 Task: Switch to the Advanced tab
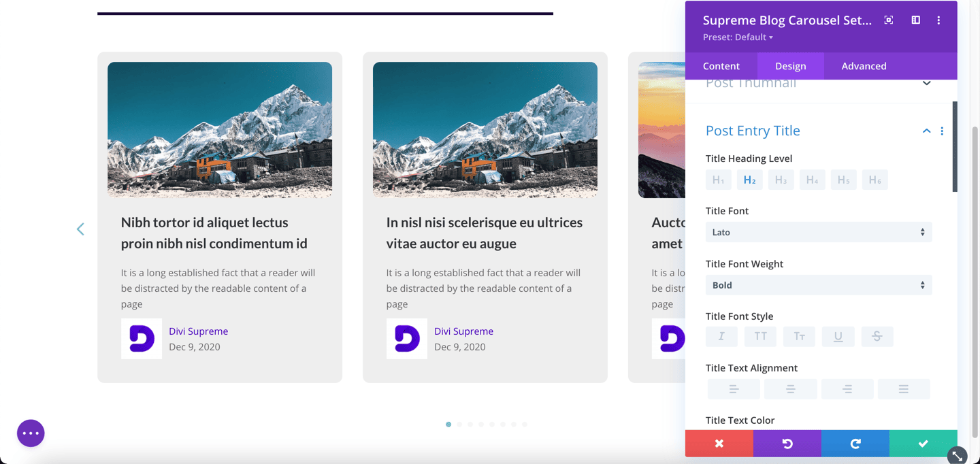[x=864, y=65]
